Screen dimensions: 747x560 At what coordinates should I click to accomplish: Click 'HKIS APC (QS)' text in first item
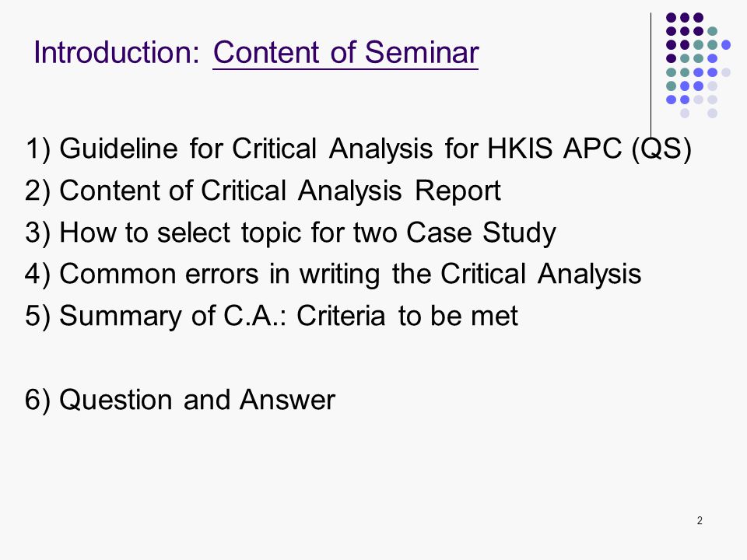coord(589,149)
